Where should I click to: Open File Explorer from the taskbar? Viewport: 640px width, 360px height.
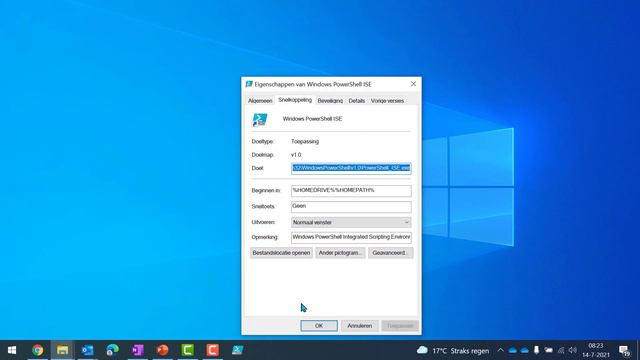coord(62,350)
